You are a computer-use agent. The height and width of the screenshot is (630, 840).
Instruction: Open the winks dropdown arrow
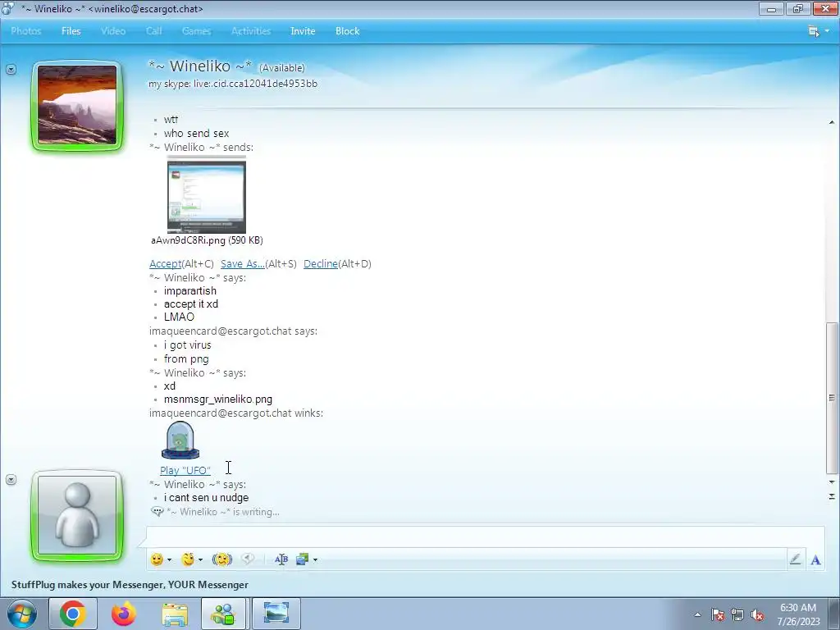[x=200, y=559]
